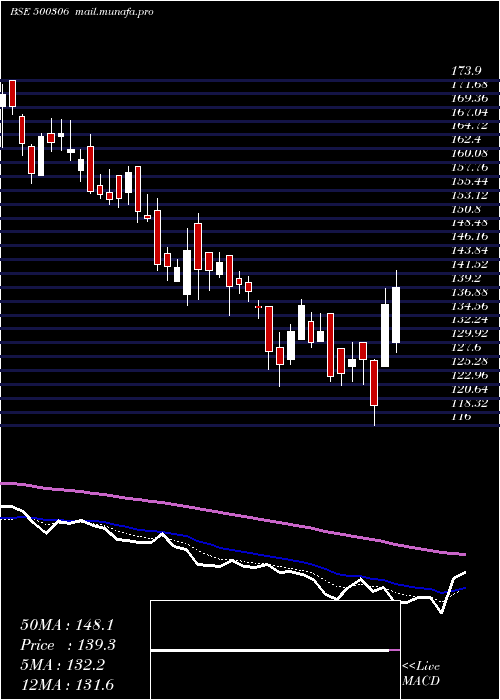500x700 pixels.
Task: Click the 129.92 price axis label
Action: tap(469, 333)
